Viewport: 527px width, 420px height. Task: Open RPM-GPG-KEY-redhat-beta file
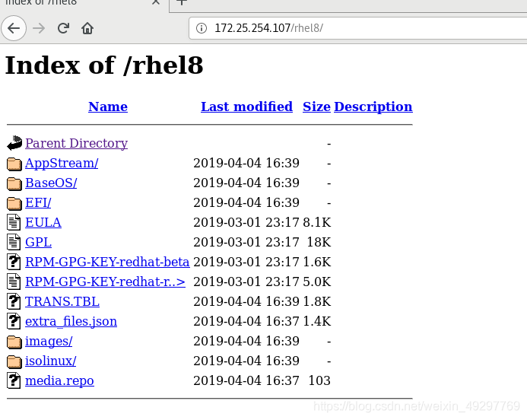pos(107,262)
